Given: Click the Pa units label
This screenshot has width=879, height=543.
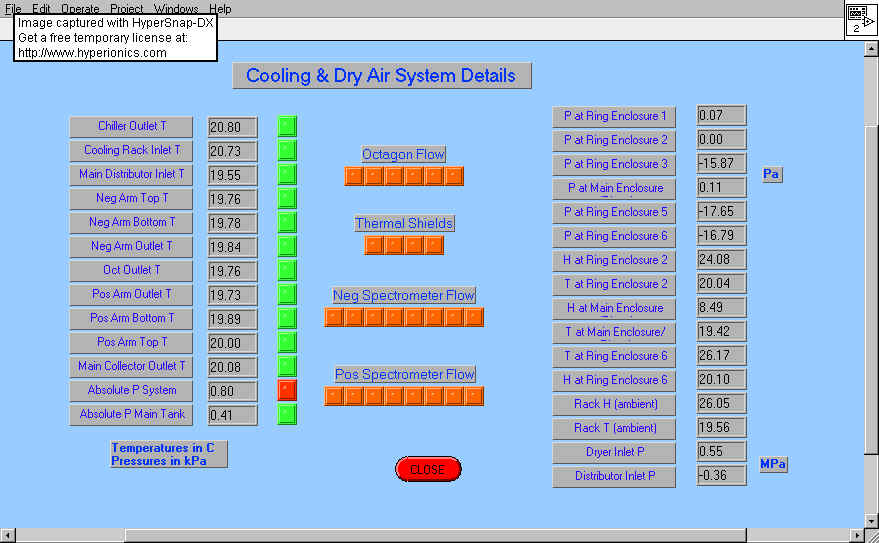Looking at the screenshot, I should [x=772, y=174].
